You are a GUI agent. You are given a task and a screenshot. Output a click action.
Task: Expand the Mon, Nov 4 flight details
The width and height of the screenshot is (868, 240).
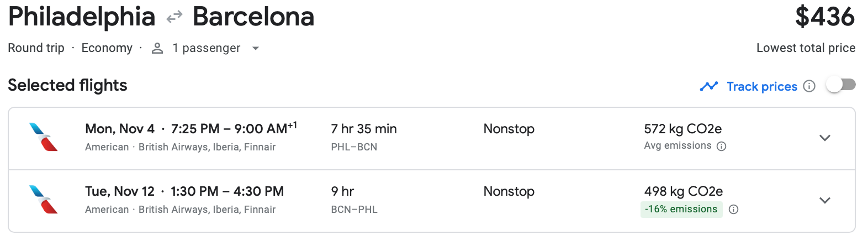click(x=824, y=138)
